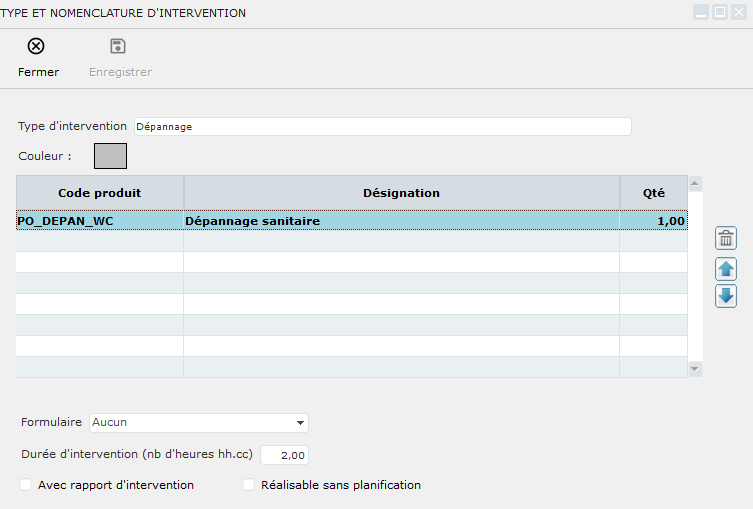
Task: Close window with title bar X
Action: click(737, 13)
